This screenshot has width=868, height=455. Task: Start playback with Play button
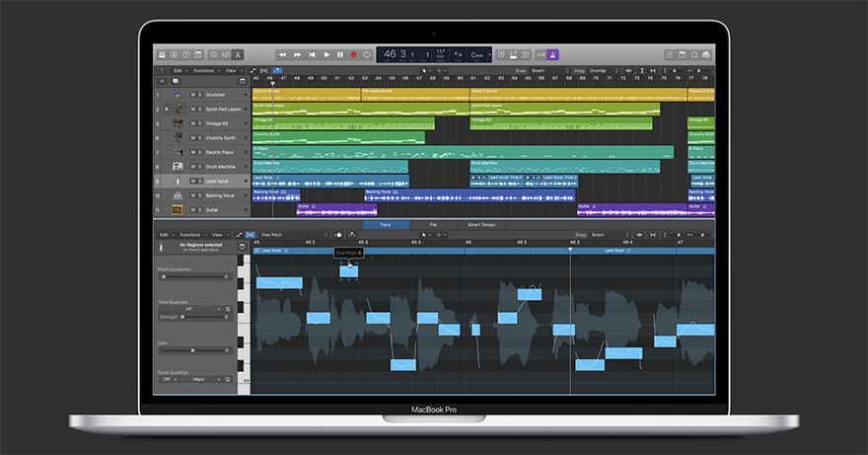point(326,55)
